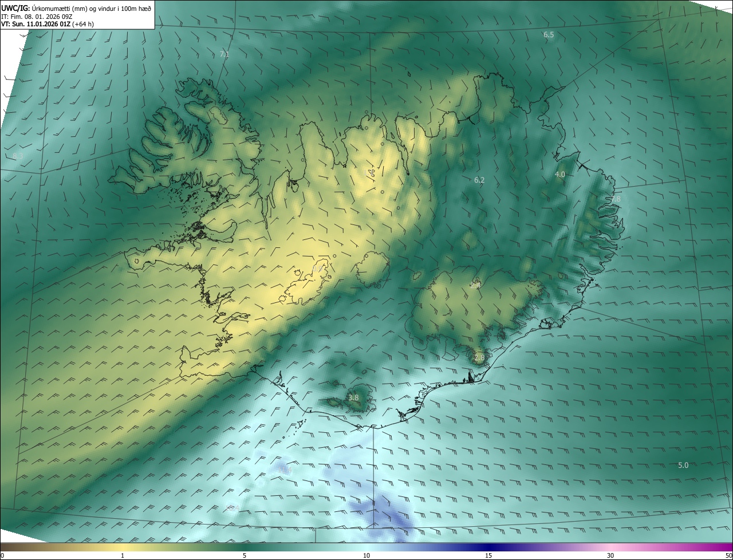Click the 7.1 value label on the map

[x=224, y=54]
